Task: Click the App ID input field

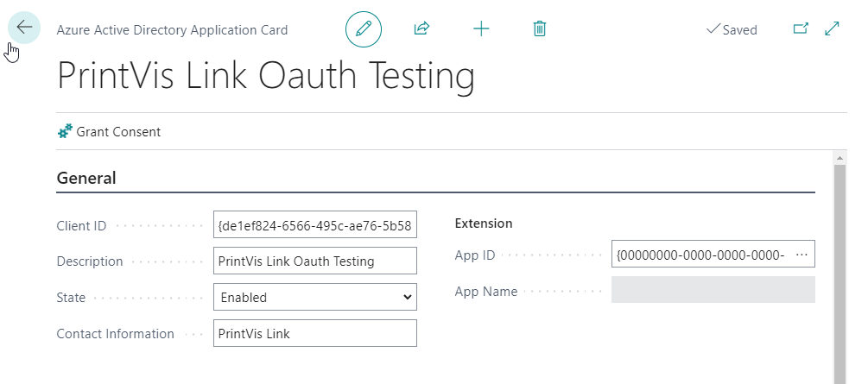Action: pos(700,255)
